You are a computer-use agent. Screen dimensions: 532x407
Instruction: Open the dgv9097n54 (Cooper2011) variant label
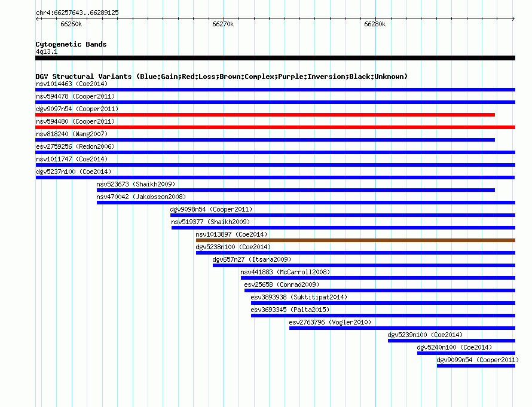tap(77, 109)
